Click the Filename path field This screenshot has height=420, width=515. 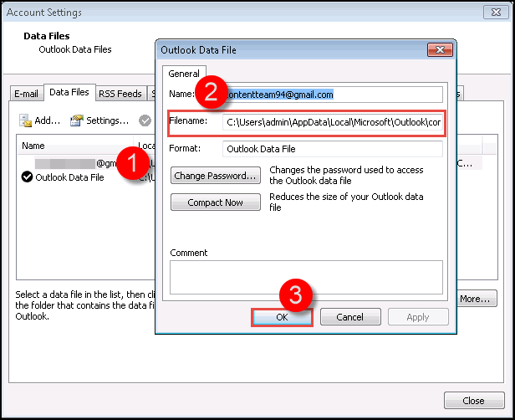pos(333,122)
